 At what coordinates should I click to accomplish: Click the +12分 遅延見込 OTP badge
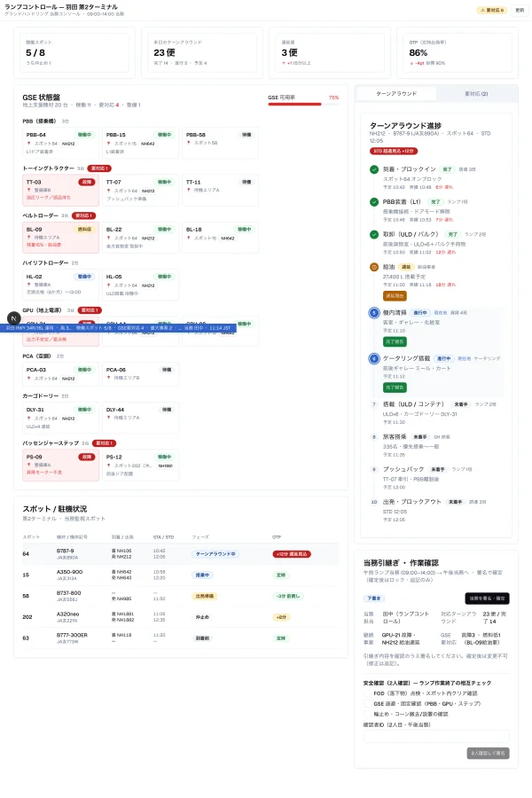tap(292, 554)
